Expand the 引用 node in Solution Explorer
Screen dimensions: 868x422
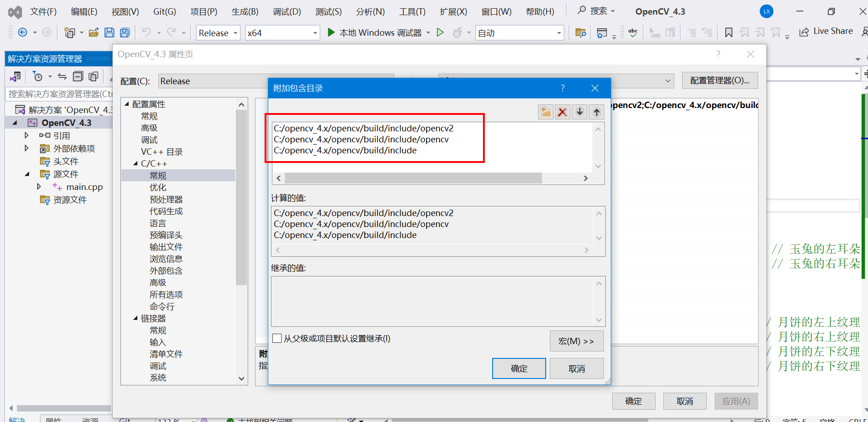27,135
